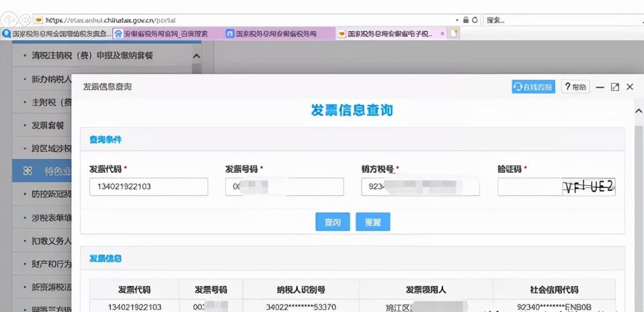Click the sidebar scroll-up chevron
This screenshot has width=644, height=312.
[196, 56]
